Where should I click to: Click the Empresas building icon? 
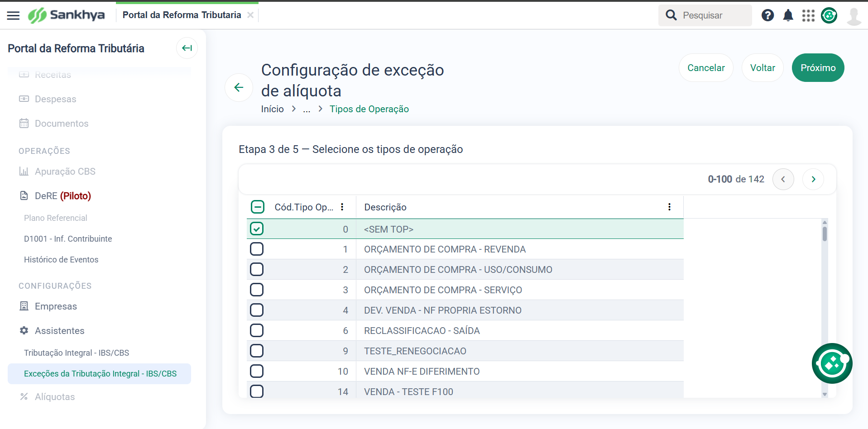click(24, 306)
